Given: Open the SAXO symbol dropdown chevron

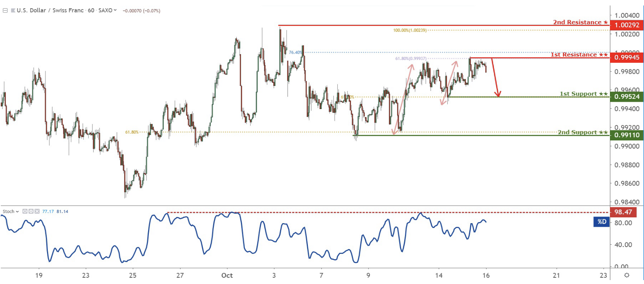Looking at the screenshot, I should pos(115,10).
